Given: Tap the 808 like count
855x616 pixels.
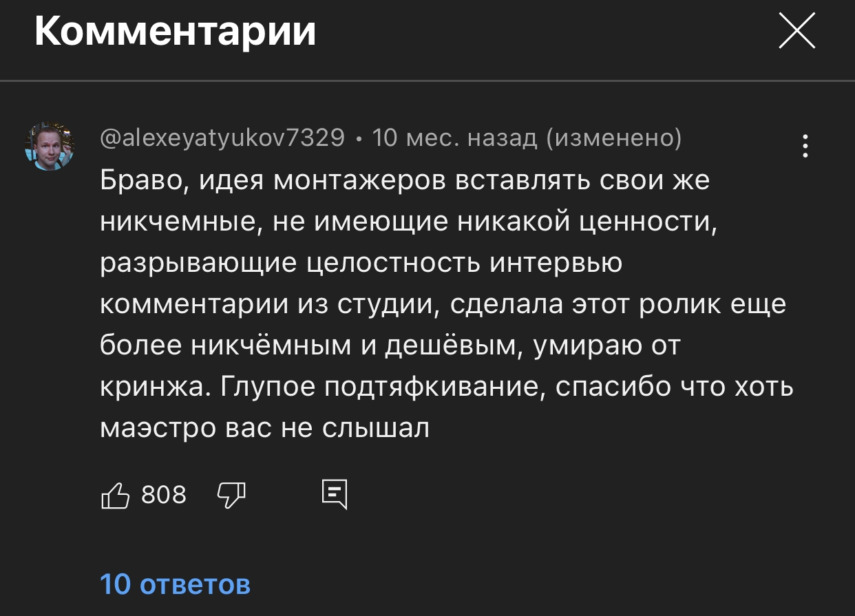Looking at the screenshot, I should tap(164, 495).
